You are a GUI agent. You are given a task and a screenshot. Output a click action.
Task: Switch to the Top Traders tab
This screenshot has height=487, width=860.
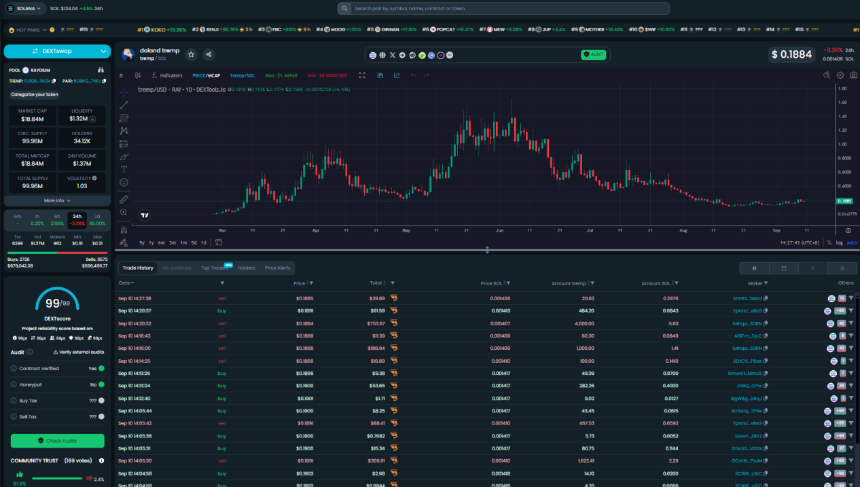pos(214,268)
